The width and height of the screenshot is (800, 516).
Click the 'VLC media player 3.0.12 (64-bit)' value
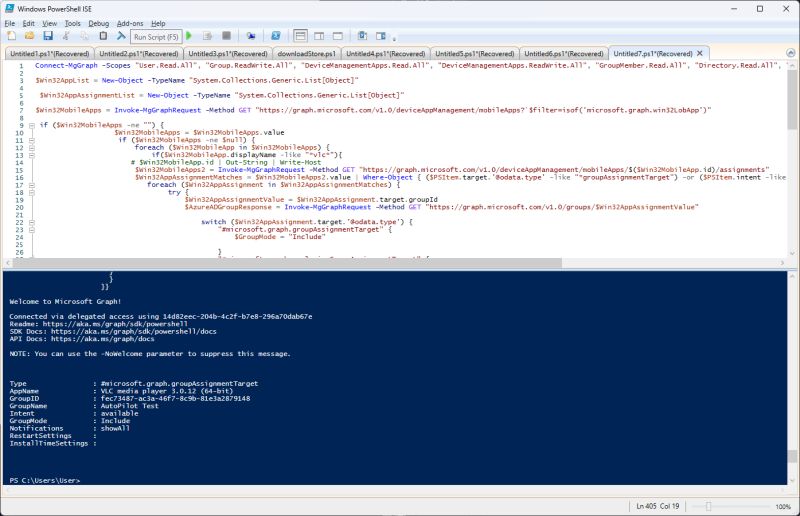pyautogui.click(x=167, y=391)
